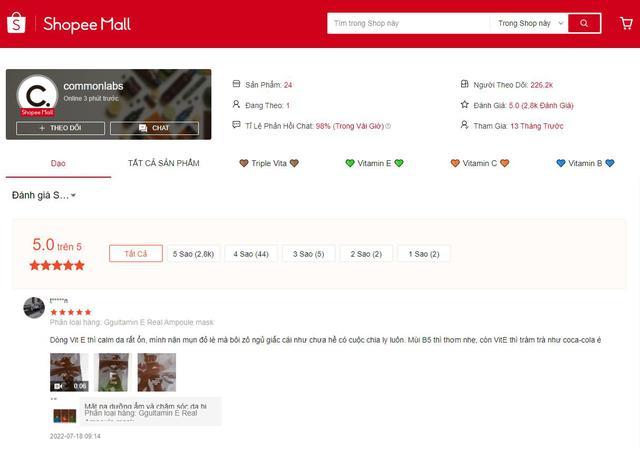The height and width of the screenshot is (455, 640).
Task: Click the review date 2022-07-10 09:14
Action: [x=75, y=436]
